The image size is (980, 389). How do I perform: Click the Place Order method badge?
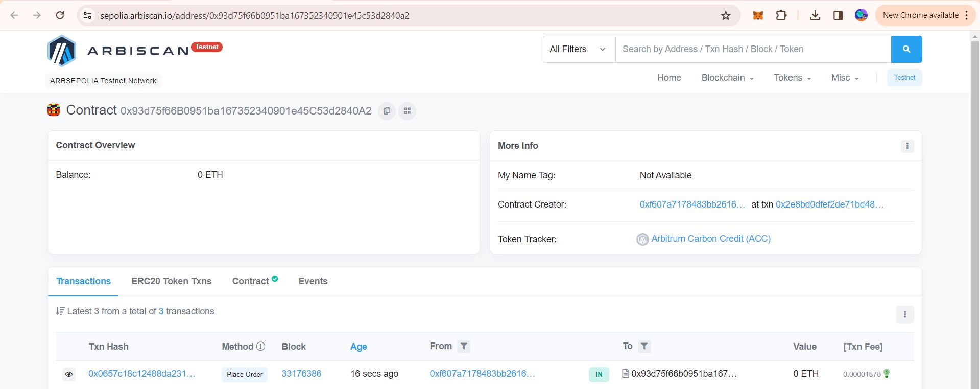(245, 374)
